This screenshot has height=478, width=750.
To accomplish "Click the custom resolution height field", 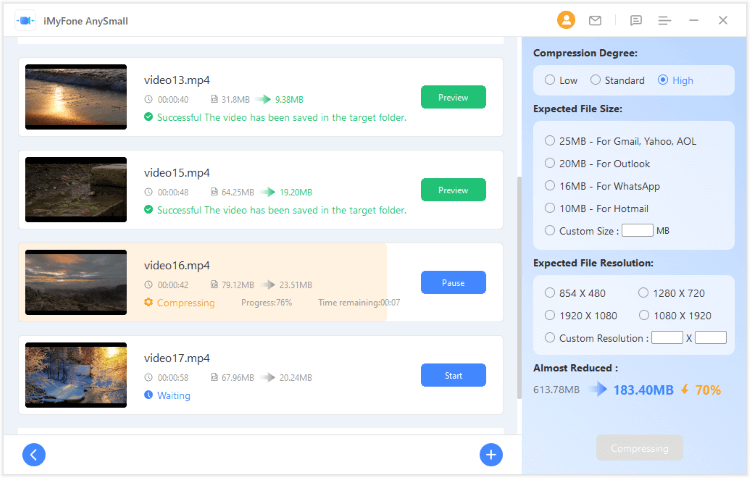I will 711,338.
